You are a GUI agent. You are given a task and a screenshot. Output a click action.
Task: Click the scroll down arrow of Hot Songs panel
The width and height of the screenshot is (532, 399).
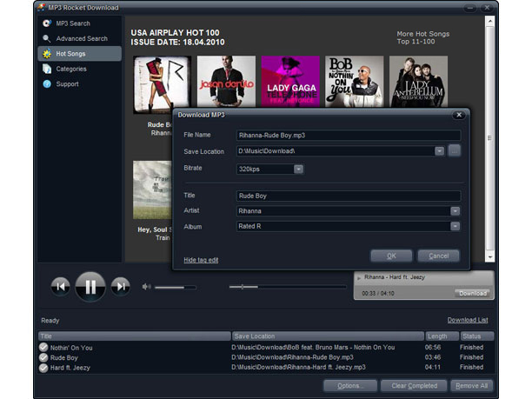489,256
